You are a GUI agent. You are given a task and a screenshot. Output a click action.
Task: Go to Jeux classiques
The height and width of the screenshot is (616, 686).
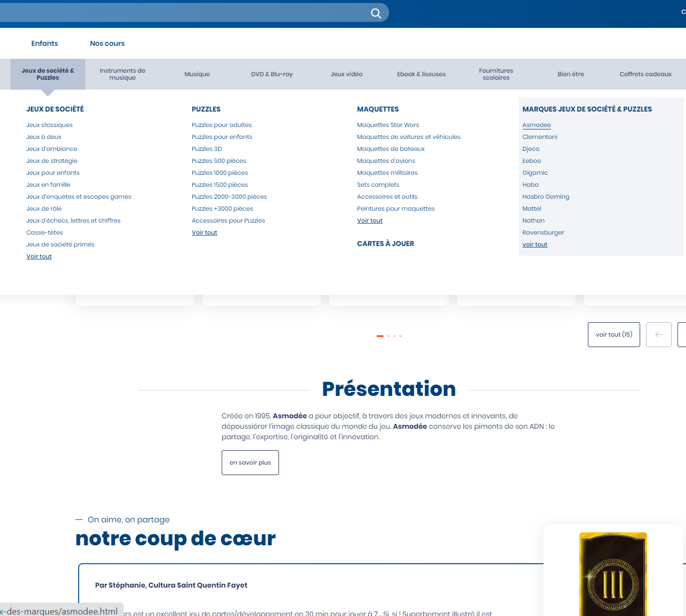(x=49, y=125)
